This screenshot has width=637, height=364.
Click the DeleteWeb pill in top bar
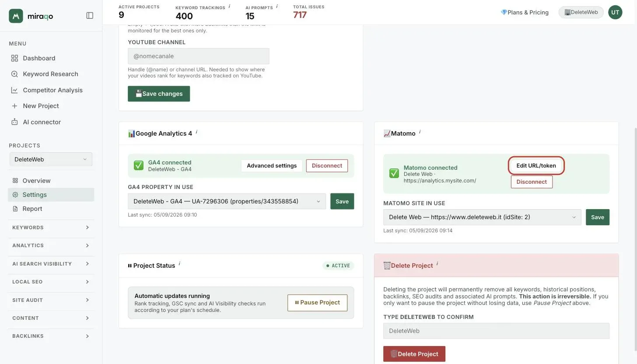(x=581, y=12)
